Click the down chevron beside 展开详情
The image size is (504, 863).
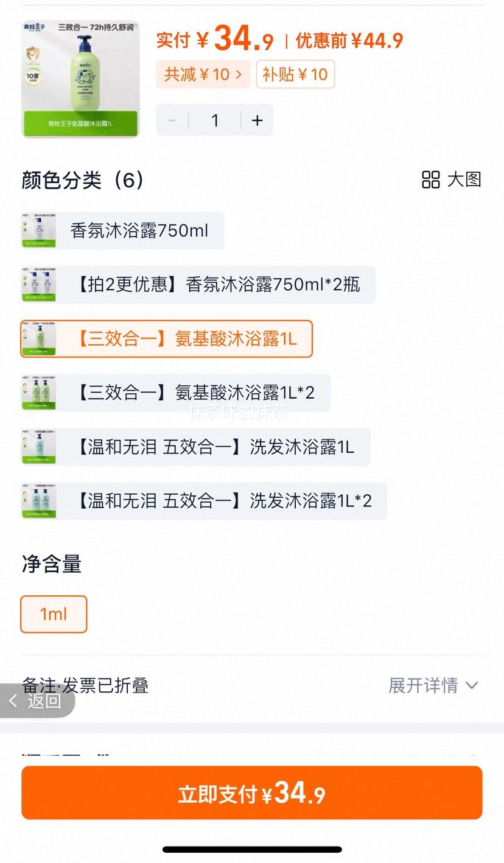(x=472, y=685)
